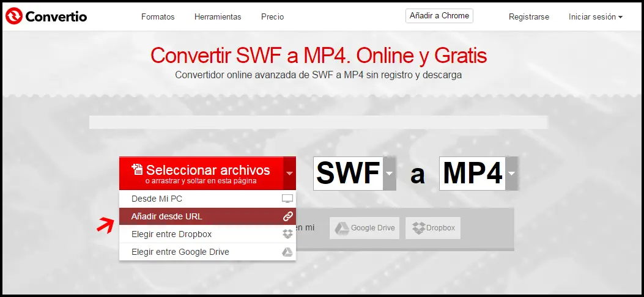This screenshot has width=644, height=297.
Task: Expand the Iniciar sesión dropdown
Action: coord(596,17)
